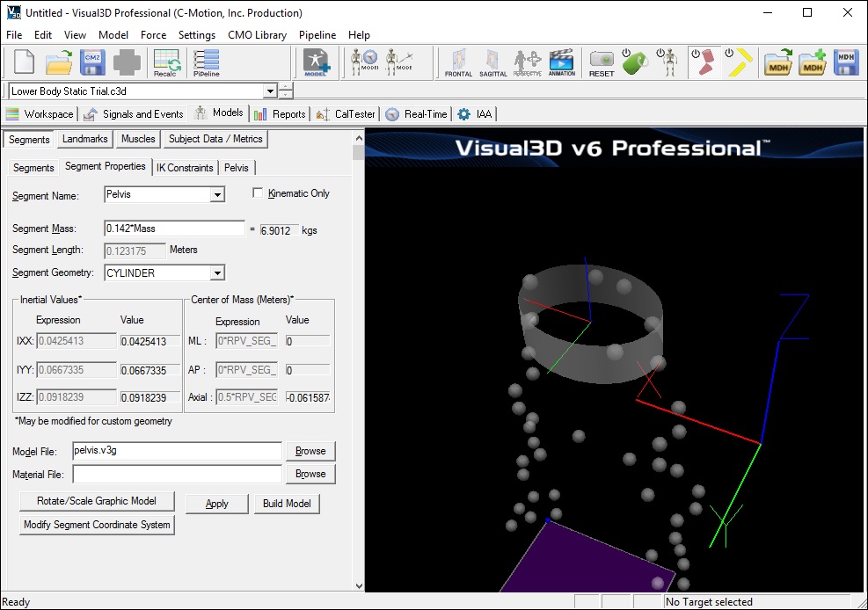Create a new Model icon
Screen dimensions: 868x610
pyautogui.click(x=316, y=62)
